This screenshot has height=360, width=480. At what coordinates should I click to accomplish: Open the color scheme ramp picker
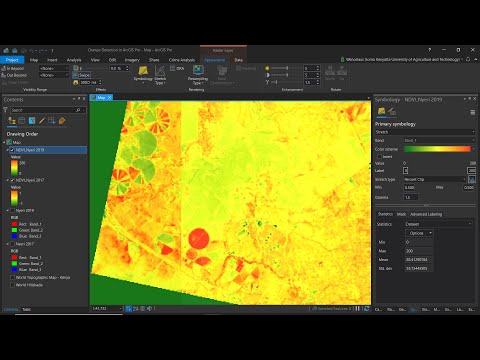439,149
